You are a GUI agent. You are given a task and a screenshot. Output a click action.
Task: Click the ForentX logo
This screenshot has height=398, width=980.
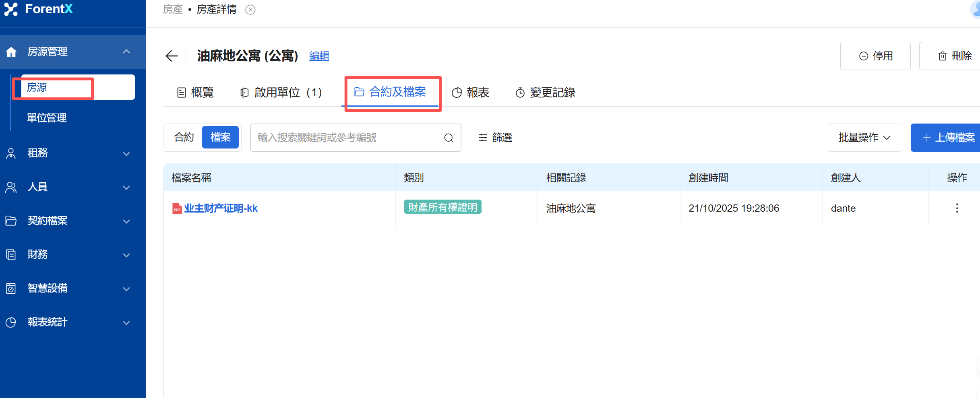coord(39,9)
